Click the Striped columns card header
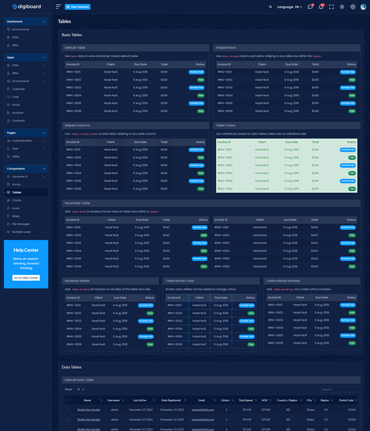 tap(135, 125)
